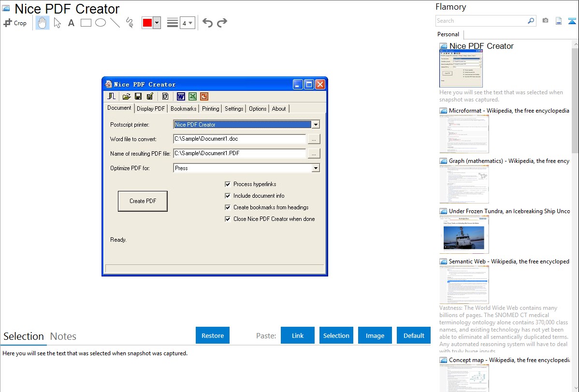579x392 pixels.
Task: Open the Semantic Web snapshot thumbnail
Action: 464,285
